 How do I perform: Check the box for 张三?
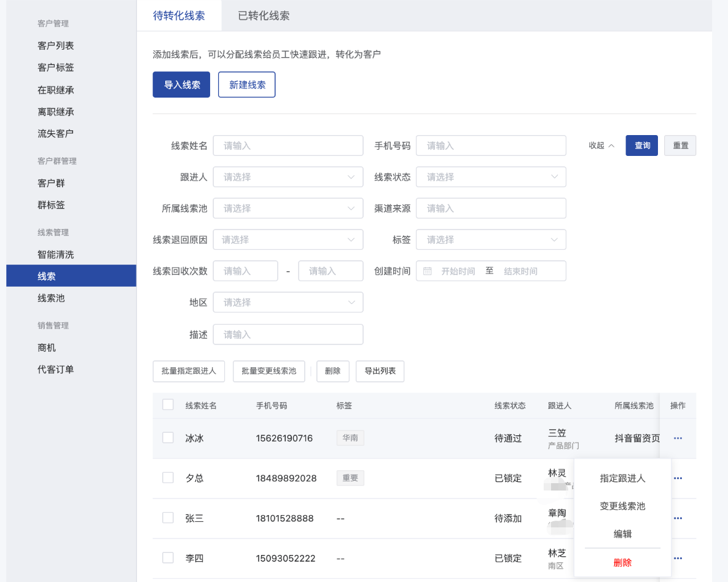pos(168,518)
